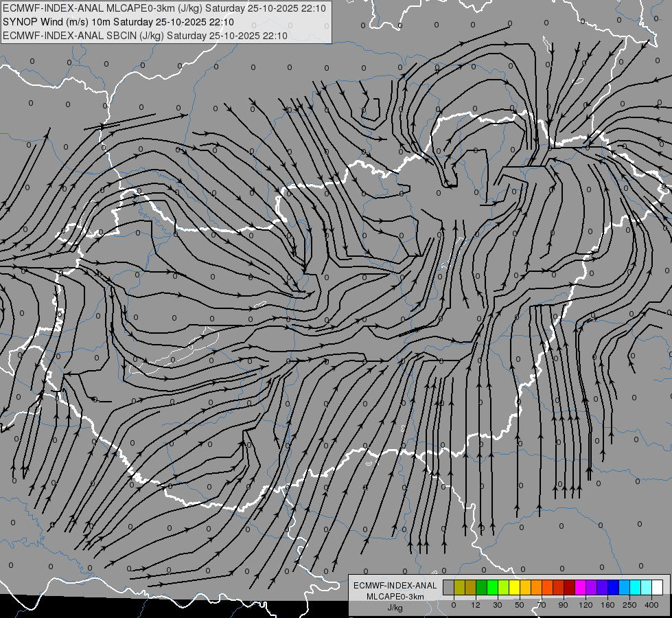Click the legend scale value 50

pos(520,605)
